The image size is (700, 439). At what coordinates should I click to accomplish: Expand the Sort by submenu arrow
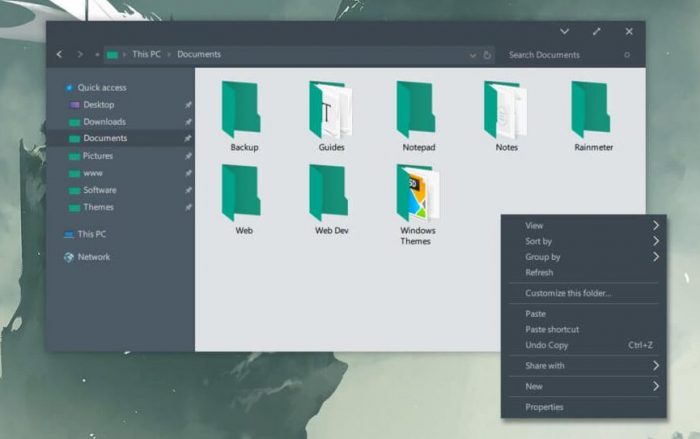pos(656,241)
